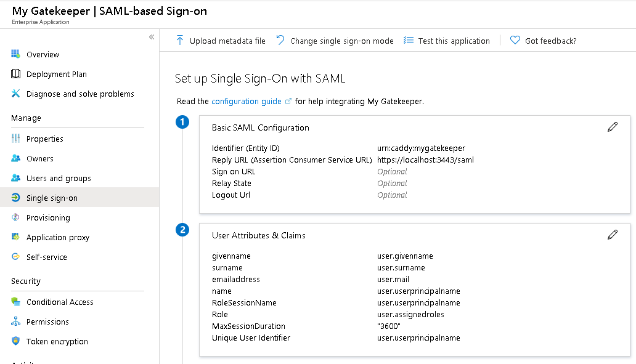Click the Test this application icon

[x=409, y=41]
